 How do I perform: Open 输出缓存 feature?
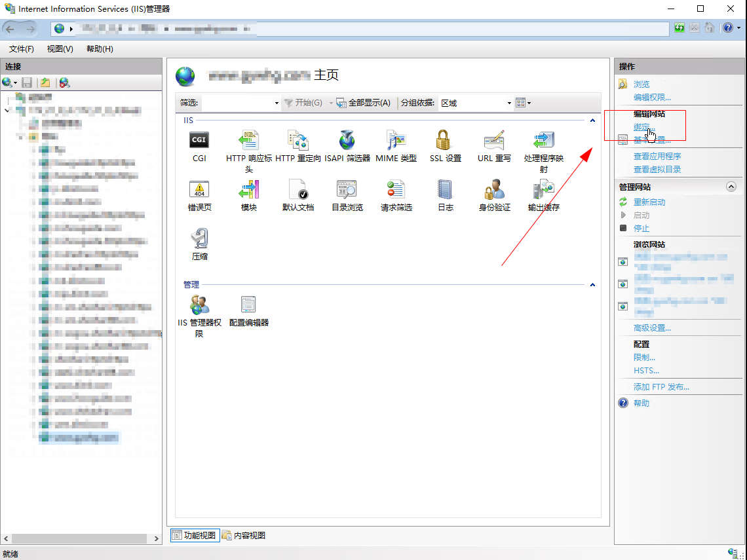(x=544, y=196)
